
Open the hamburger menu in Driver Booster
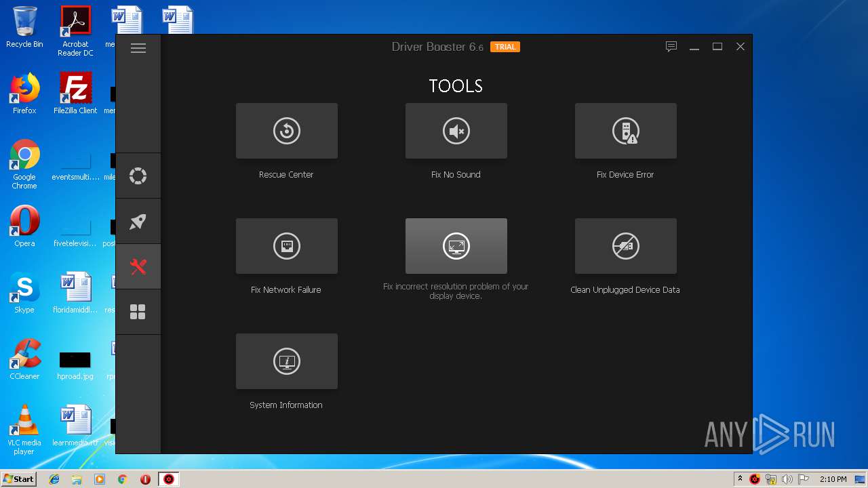(138, 48)
